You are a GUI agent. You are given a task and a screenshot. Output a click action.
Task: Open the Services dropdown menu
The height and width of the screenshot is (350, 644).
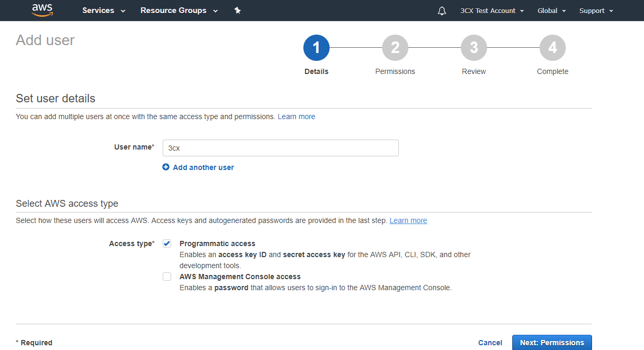(104, 10)
